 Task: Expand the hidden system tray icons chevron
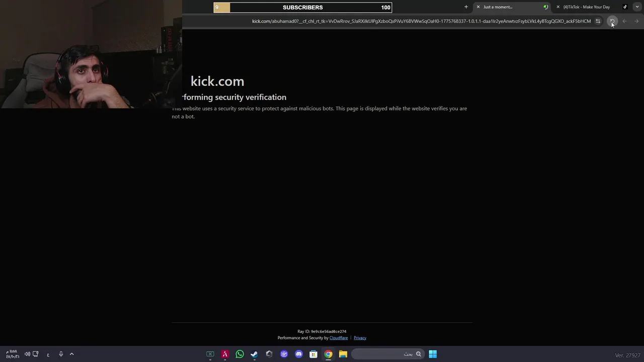click(x=71, y=354)
